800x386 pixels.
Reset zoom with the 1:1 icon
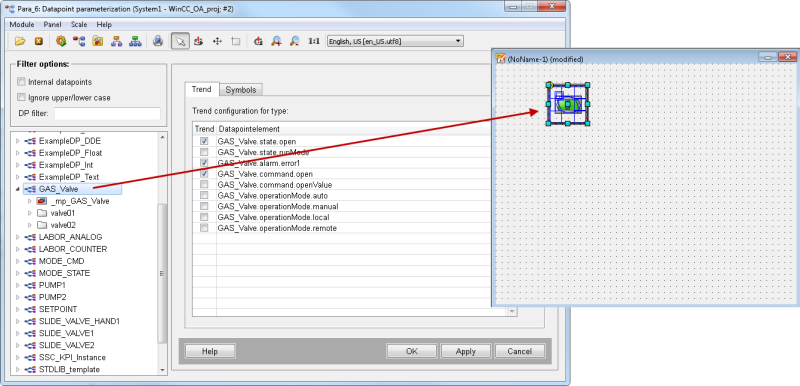[314, 41]
